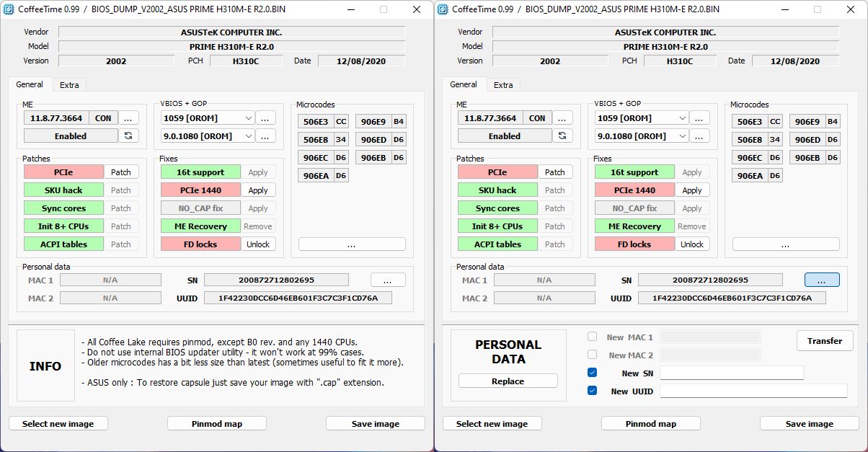Open 1059 [OROM] dropdown in left window
Screen dimensions: 868x452
tap(208, 118)
